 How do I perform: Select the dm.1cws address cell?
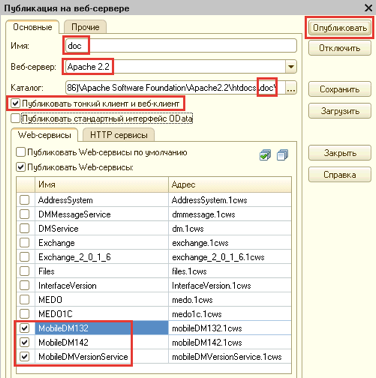point(230,229)
